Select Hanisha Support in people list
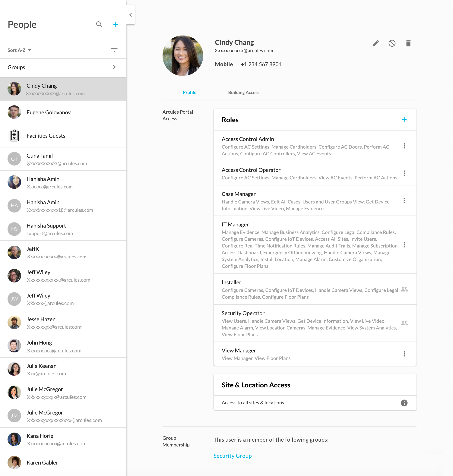453x476 pixels. (63, 229)
